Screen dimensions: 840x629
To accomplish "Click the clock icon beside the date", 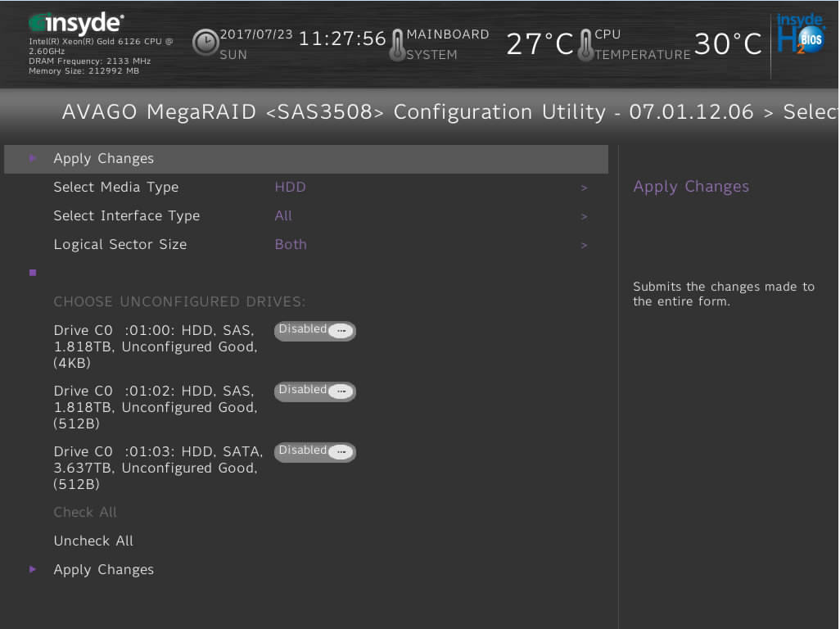I will [x=205, y=43].
